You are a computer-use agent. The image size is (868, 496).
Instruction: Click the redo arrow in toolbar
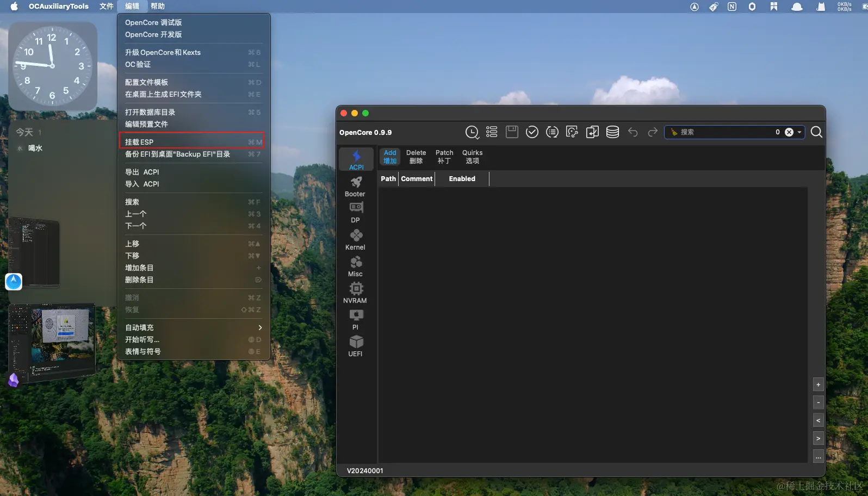click(x=653, y=132)
